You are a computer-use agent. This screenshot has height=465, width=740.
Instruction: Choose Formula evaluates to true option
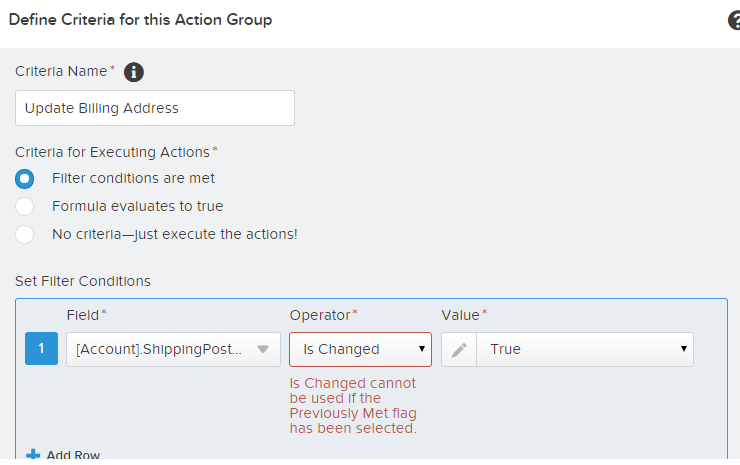(x=27, y=206)
